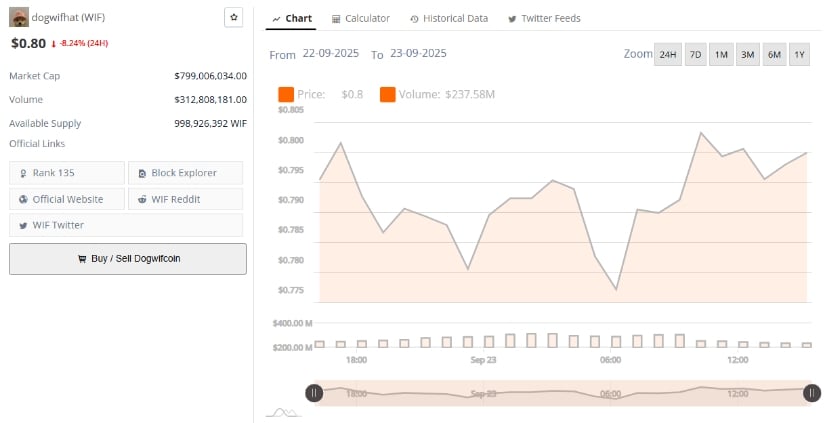Click the To date field 23-09-2025

pyautogui.click(x=418, y=54)
